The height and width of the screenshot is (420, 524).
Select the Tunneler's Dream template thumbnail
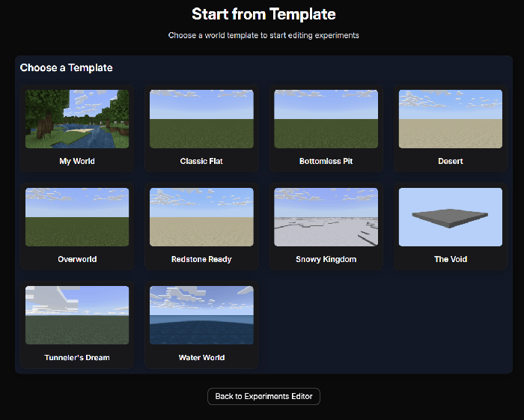coord(77,315)
